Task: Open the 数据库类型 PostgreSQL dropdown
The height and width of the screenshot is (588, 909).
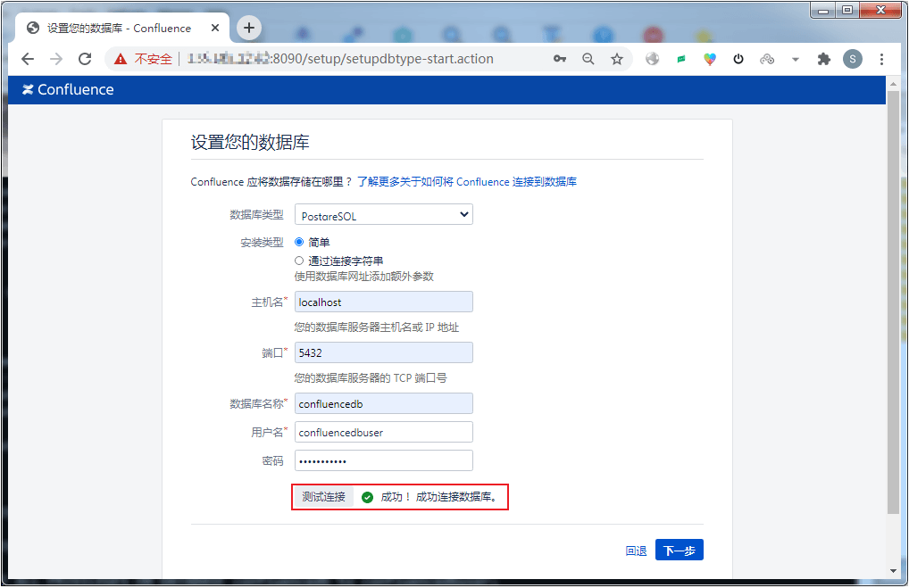Action: (384, 214)
